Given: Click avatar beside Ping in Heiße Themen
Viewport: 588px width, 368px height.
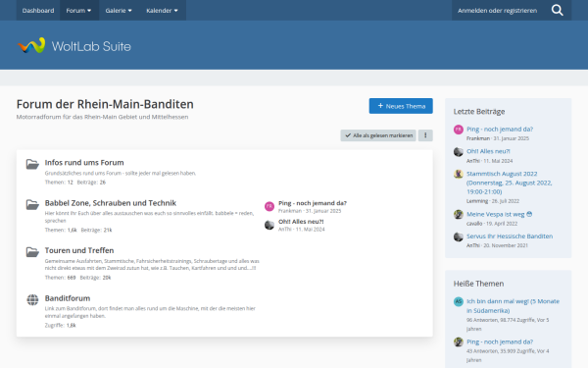Looking at the screenshot, I should [x=459, y=342].
